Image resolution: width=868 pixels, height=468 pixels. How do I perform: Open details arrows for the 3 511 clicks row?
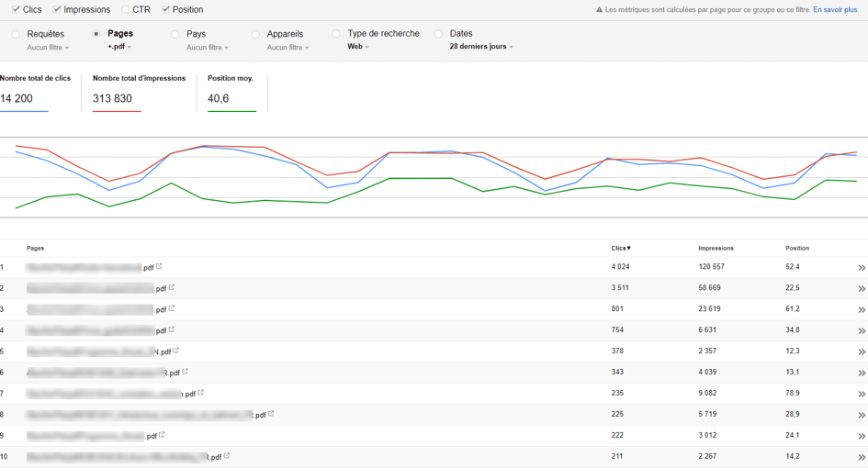click(862, 289)
